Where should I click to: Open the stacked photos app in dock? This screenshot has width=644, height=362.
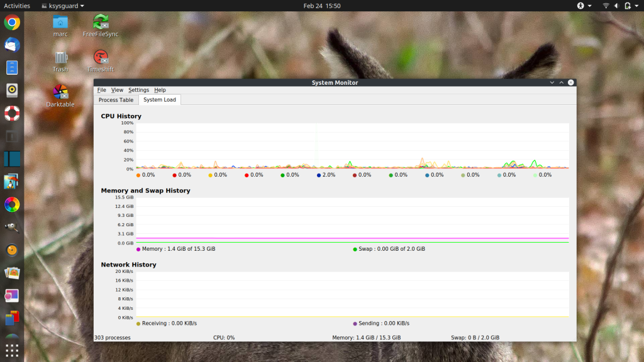click(12, 273)
